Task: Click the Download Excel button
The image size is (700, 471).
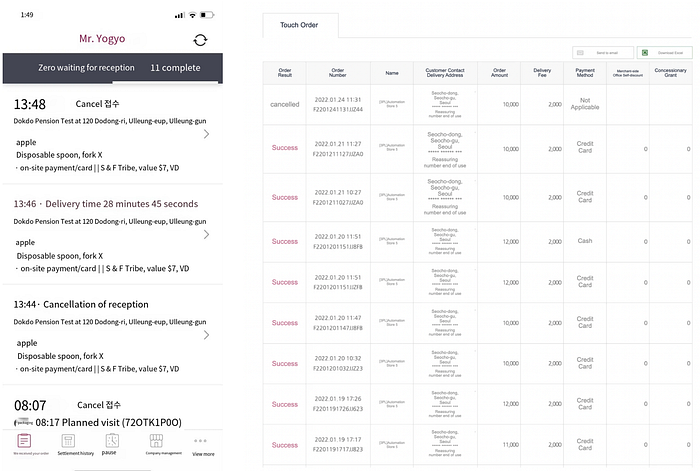Action: [665, 53]
